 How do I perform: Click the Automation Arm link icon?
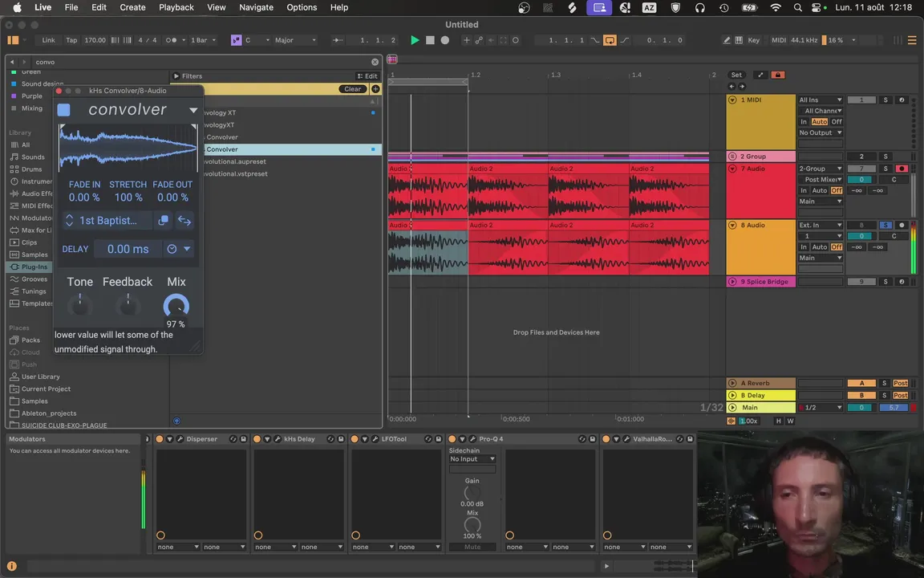[479, 40]
